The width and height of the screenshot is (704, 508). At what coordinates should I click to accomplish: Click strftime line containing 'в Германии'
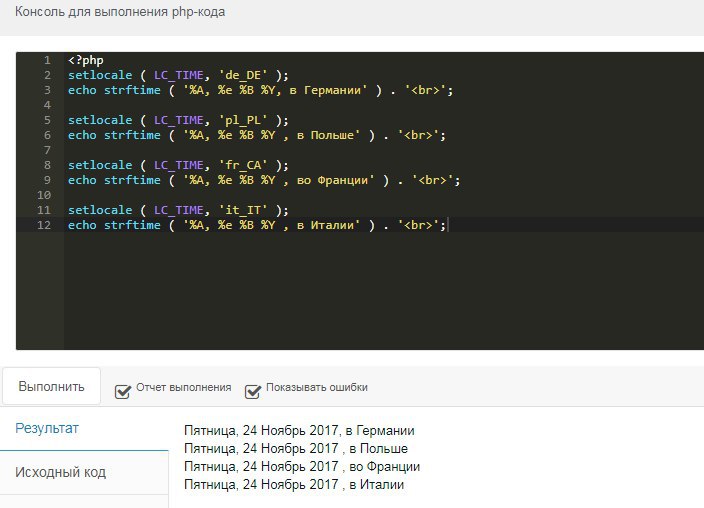pyautogui.click(x=260, y=90)
